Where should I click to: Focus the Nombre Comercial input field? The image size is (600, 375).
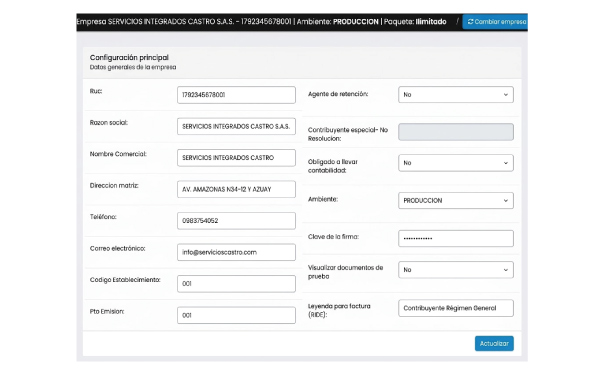click(x=236, y=158)
